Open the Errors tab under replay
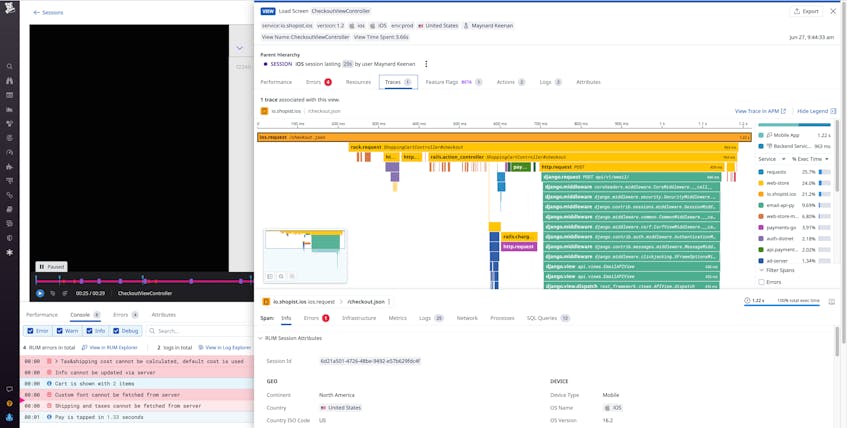Image resolution: width=847 pixels, height=428 pixels. (x=125, y=315)
